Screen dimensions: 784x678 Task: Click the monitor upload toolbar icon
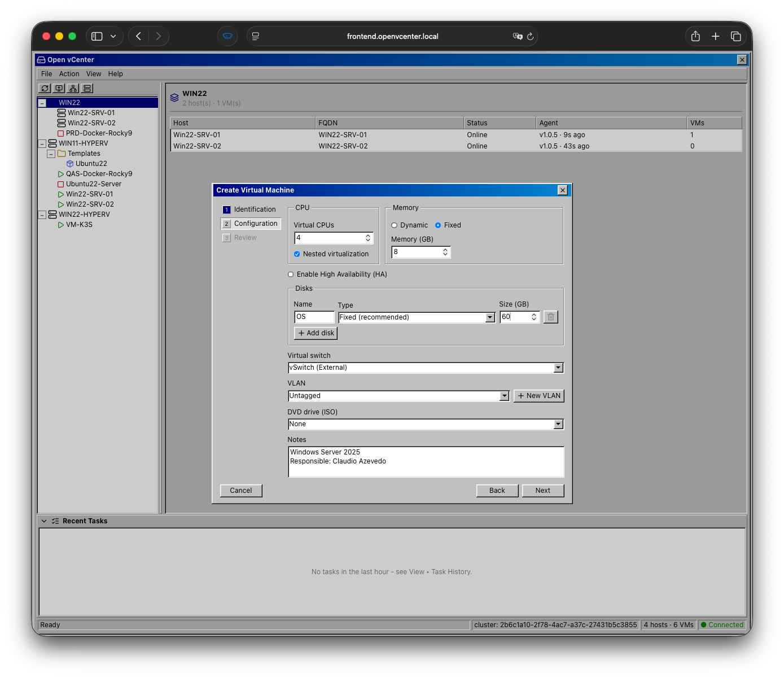(x=59, y=88)
